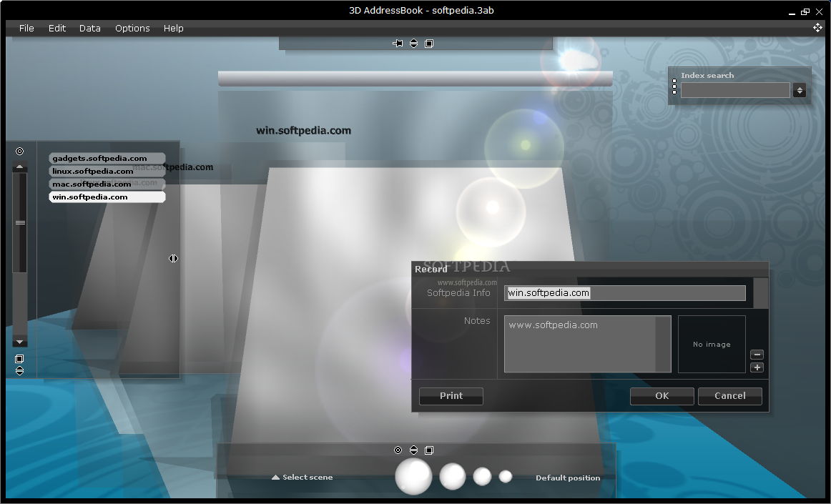Click the target circle icon on list panel

(19, 151)
